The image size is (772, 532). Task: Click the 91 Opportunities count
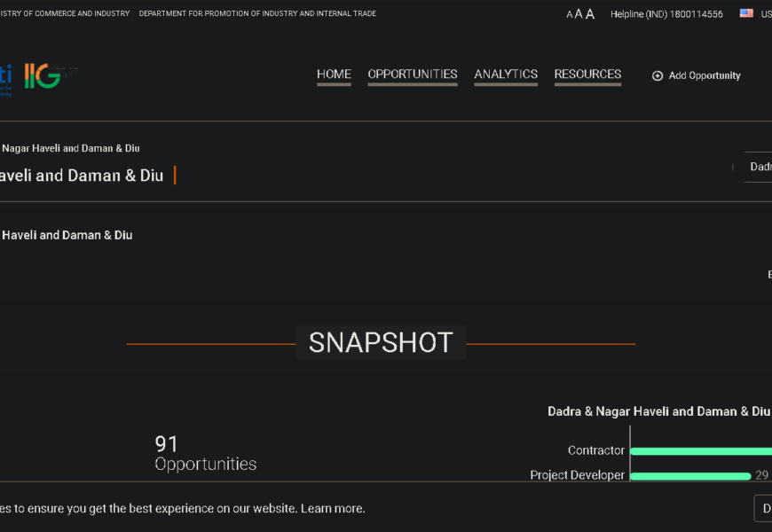pyautogui.click(x=205, y=453)
